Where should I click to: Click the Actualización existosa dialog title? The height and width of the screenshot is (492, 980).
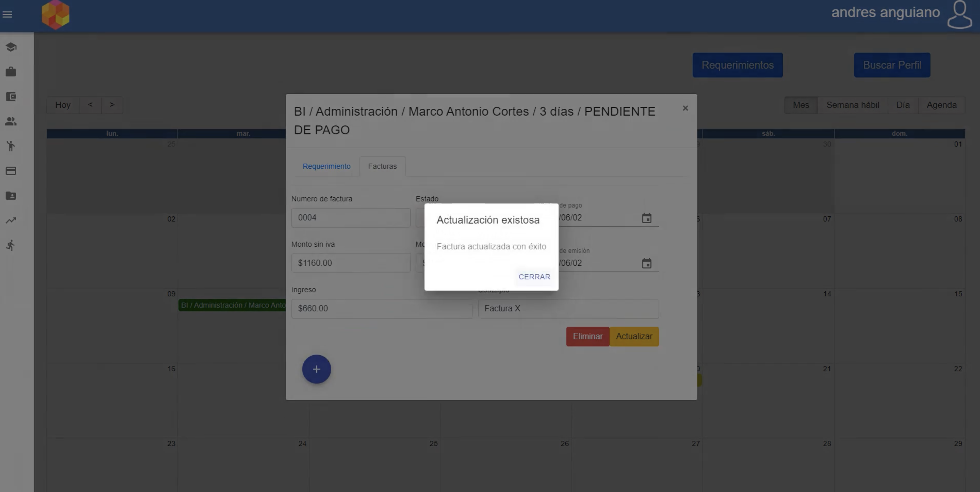488,220
